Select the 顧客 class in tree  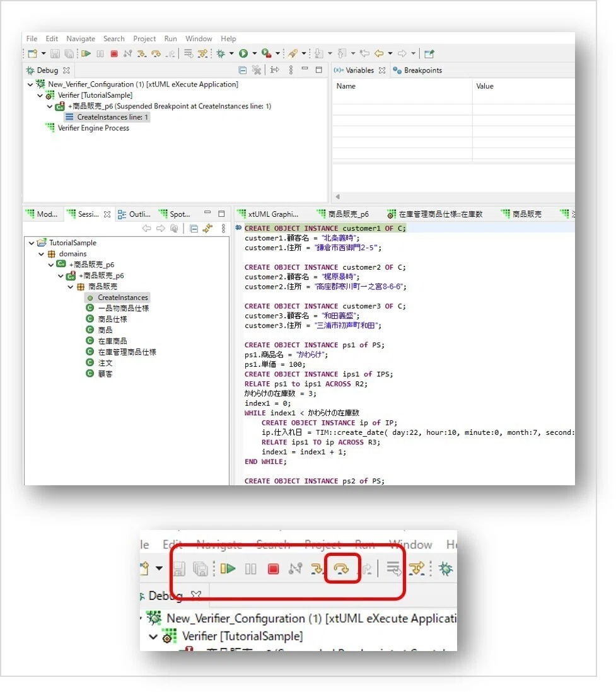click(x=100, y=374)
